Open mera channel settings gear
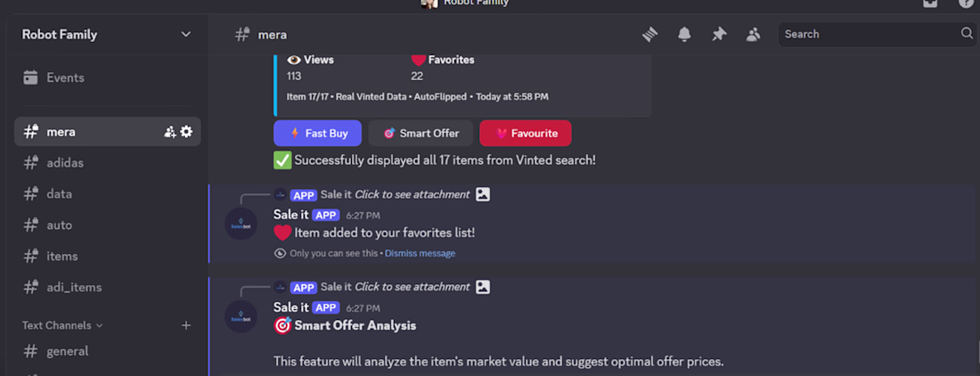The image size is (980, 376). [186, 132]
